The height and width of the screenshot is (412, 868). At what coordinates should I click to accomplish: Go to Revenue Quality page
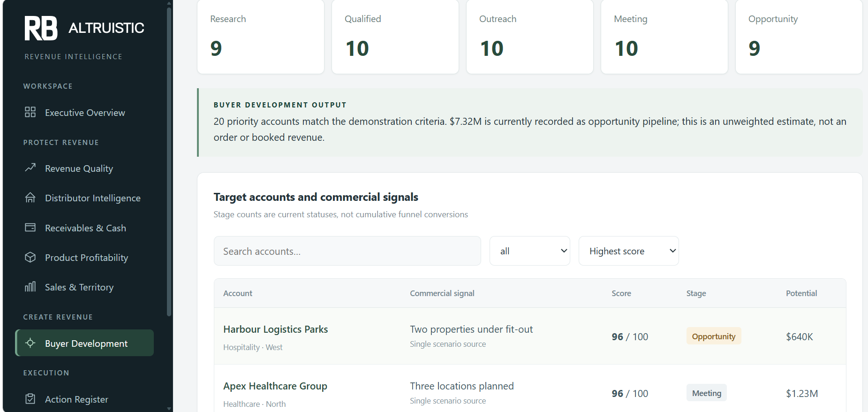85,168
